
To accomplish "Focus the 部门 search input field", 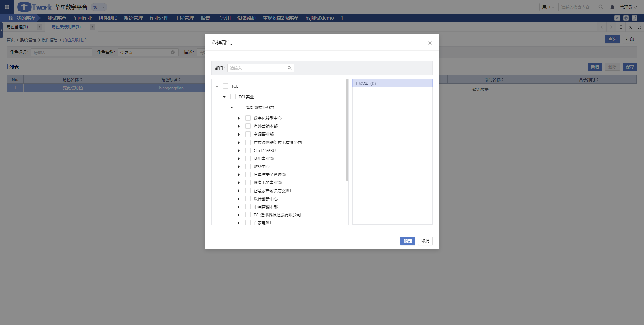I will pos(257,68).
